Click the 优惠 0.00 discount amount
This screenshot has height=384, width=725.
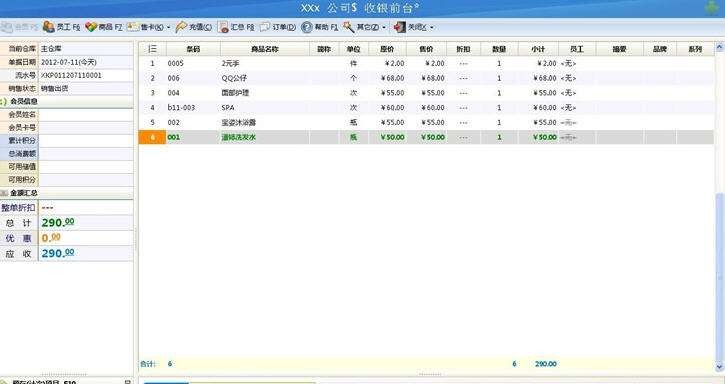coord(51,238)
